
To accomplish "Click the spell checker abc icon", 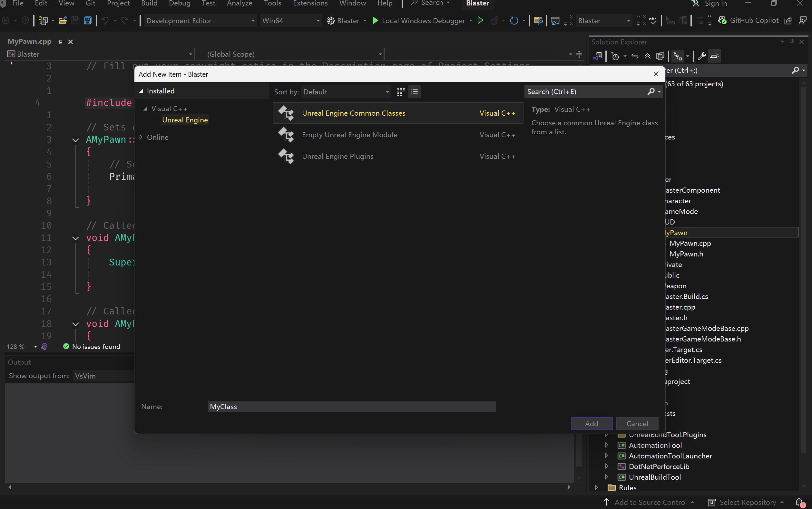I will point(653,21).
